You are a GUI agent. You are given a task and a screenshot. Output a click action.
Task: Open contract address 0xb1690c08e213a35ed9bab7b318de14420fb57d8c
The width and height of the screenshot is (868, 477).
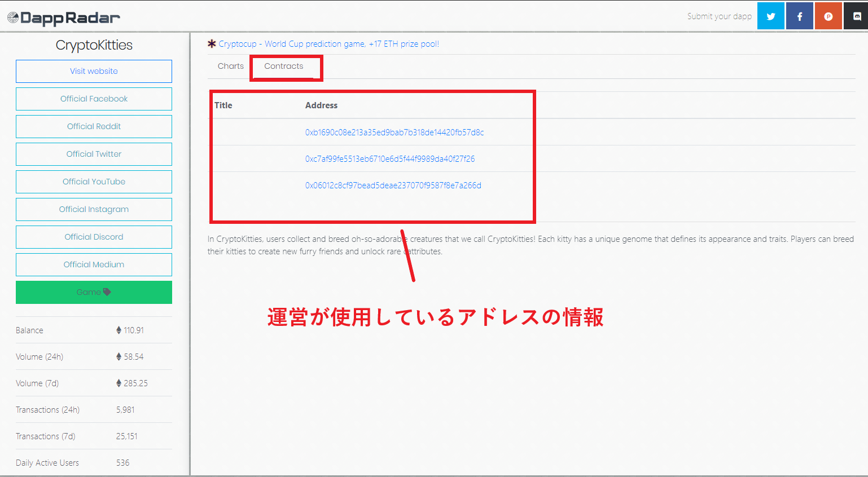point(394,132)
